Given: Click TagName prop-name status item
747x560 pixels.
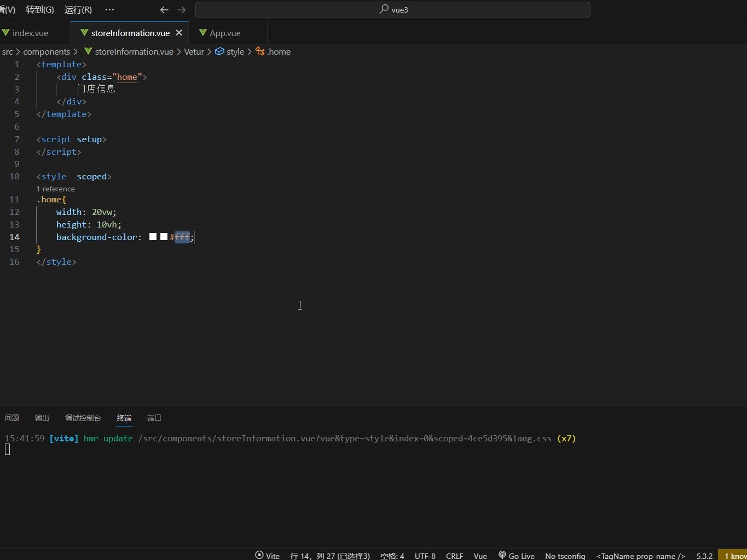Looking at the screenshot, I should (641, 556).
